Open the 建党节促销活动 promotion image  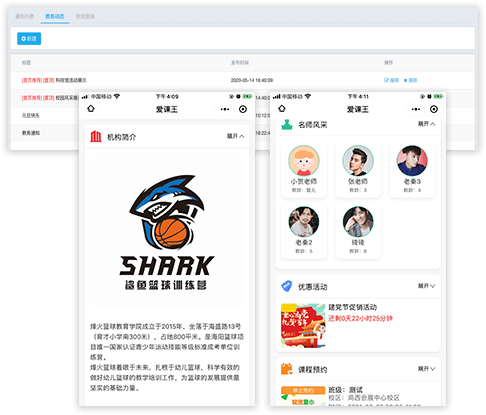coord(303,326)
